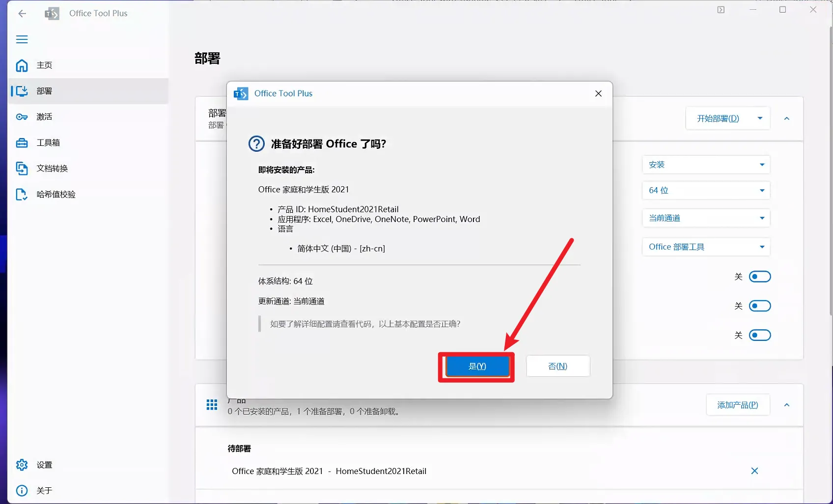Click the Office Tool Plus logo in the main title bar

[52, 13]
